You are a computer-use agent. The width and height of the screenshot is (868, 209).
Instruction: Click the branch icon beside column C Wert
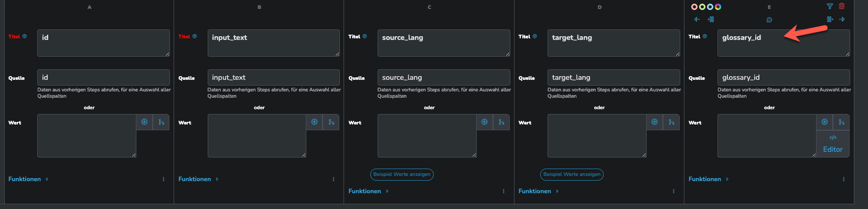tap(501, 122)
